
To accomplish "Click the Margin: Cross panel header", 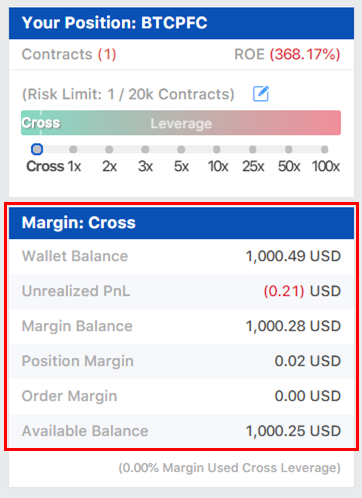I will click(x=181, y=223).
